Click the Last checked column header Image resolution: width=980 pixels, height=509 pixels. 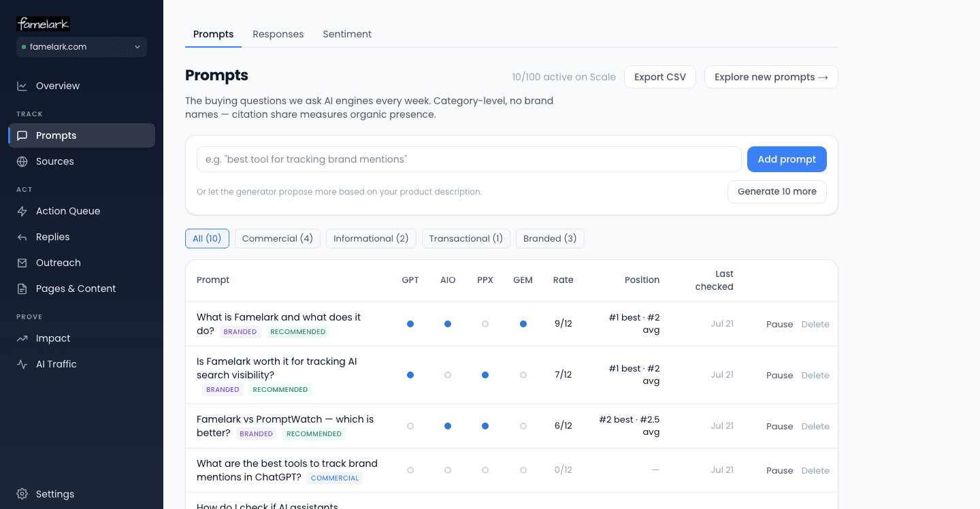point(715,280)
